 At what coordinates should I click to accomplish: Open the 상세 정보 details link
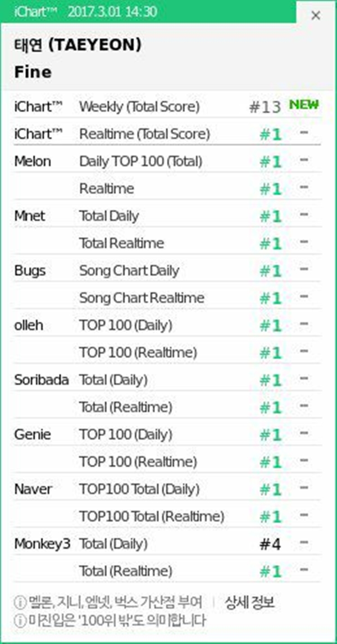(250, 604)
